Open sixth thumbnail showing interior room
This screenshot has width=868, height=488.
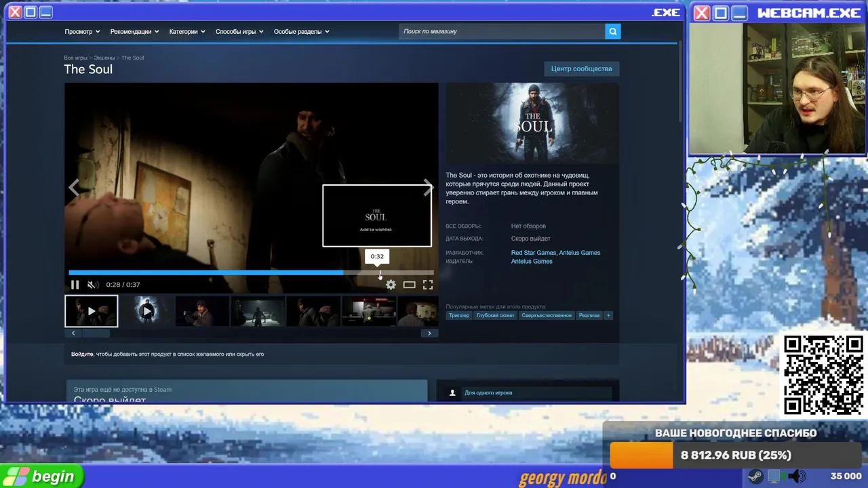point(369,311)
